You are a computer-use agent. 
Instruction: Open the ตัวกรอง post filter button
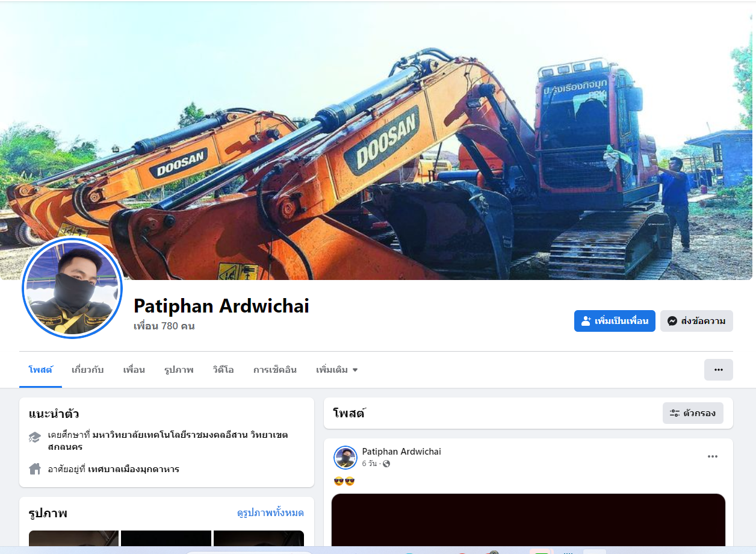point(693,413)
